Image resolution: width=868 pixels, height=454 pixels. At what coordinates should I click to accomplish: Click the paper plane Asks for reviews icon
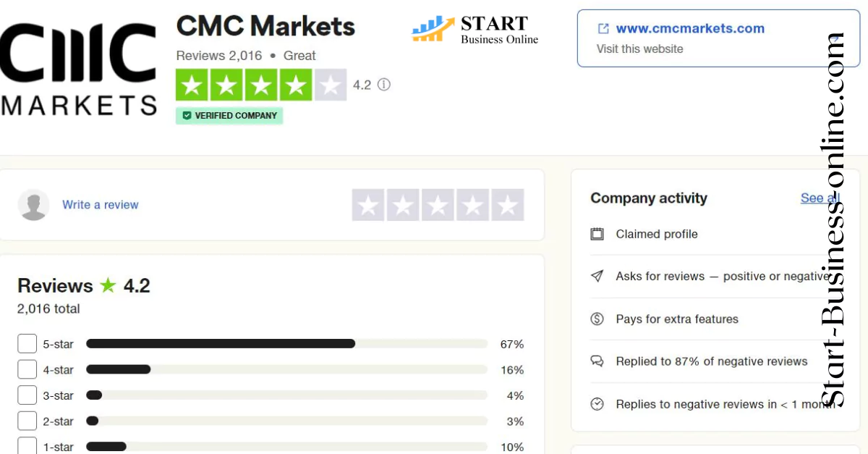pyautogui.click(x=597, y=277)
